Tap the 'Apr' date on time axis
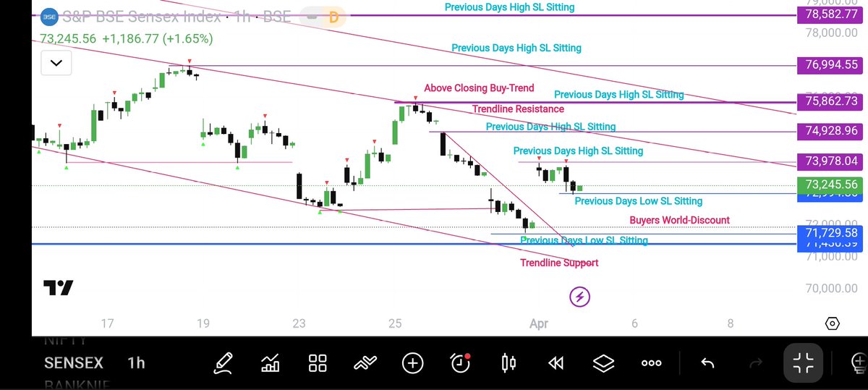Image resolution: width=868 pixels, height=390 pixels. click(539, 323)
